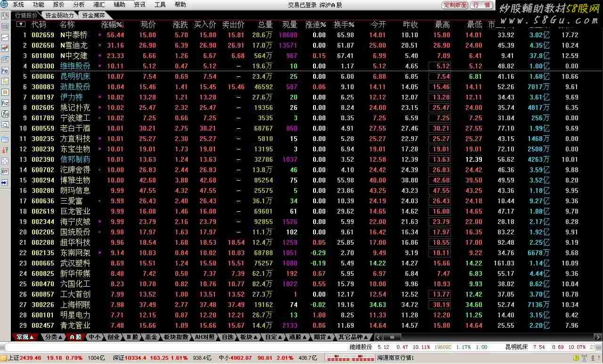Screen dimensions: 603x364
Task: Open the 系统 menu
Action: click(18, 5)
